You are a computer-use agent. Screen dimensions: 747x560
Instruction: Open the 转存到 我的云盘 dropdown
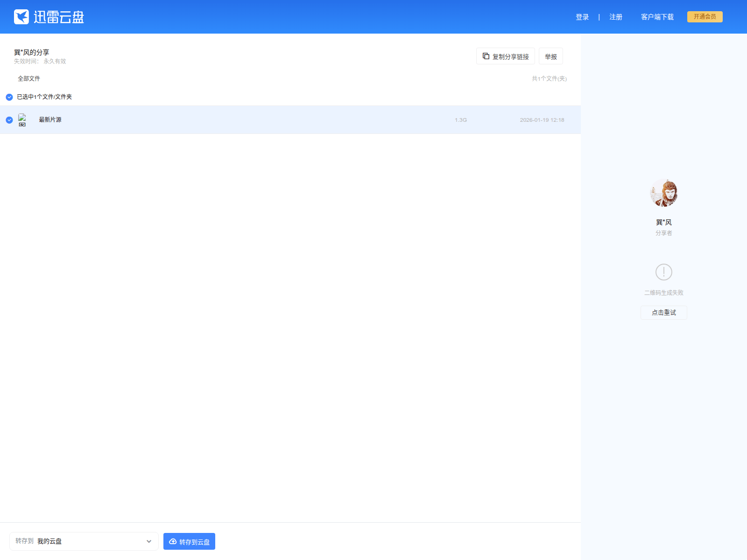84,541
